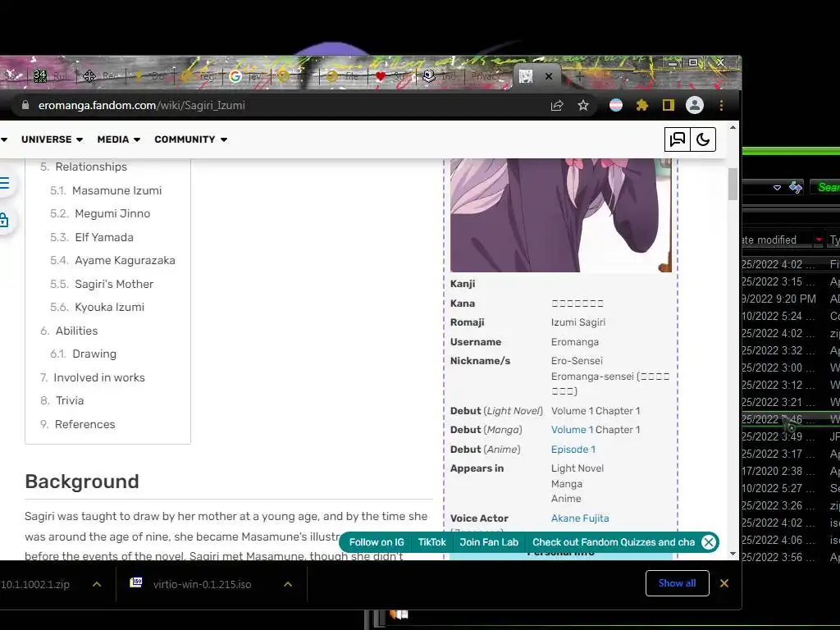Viewport: 840px width, 630px height.
Task: View site info via padlock icon
Action: (25, 105)
